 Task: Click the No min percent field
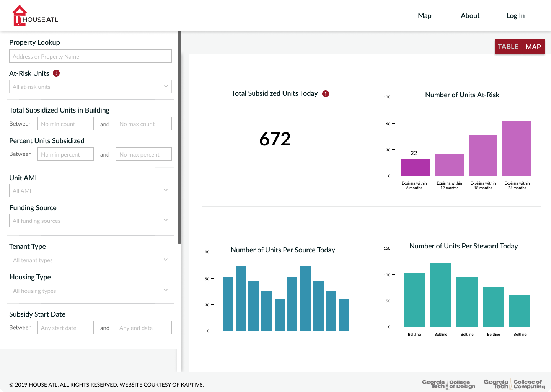tap(65, 154)
